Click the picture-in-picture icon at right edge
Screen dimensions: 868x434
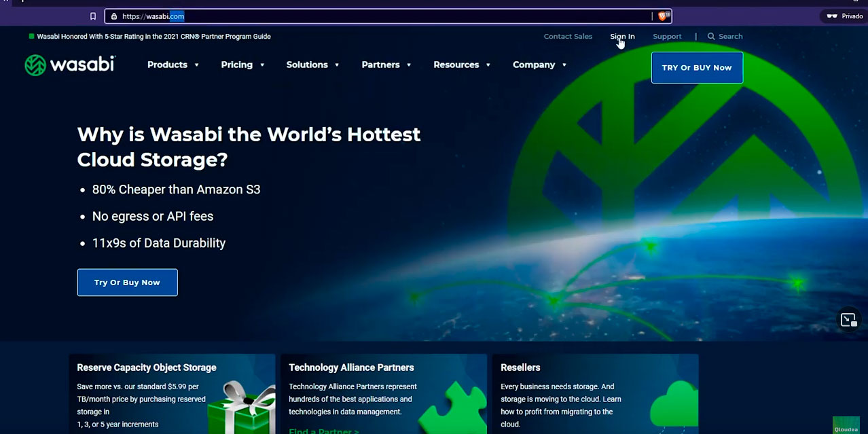pos(848,320)
